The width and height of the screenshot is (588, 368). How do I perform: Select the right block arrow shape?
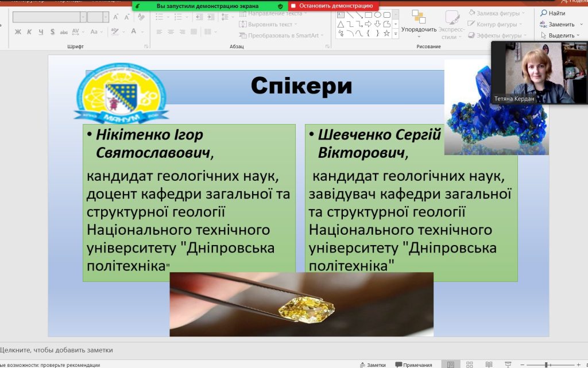pos(368,24)
